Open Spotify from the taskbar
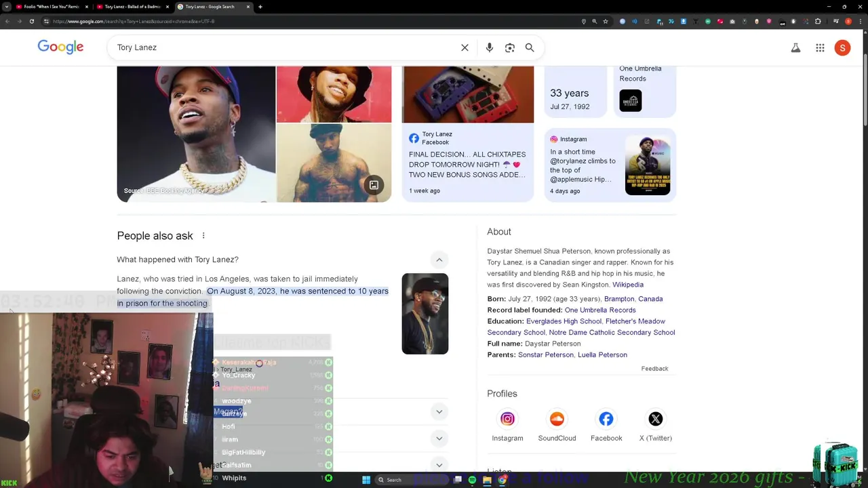 point(472,480)
